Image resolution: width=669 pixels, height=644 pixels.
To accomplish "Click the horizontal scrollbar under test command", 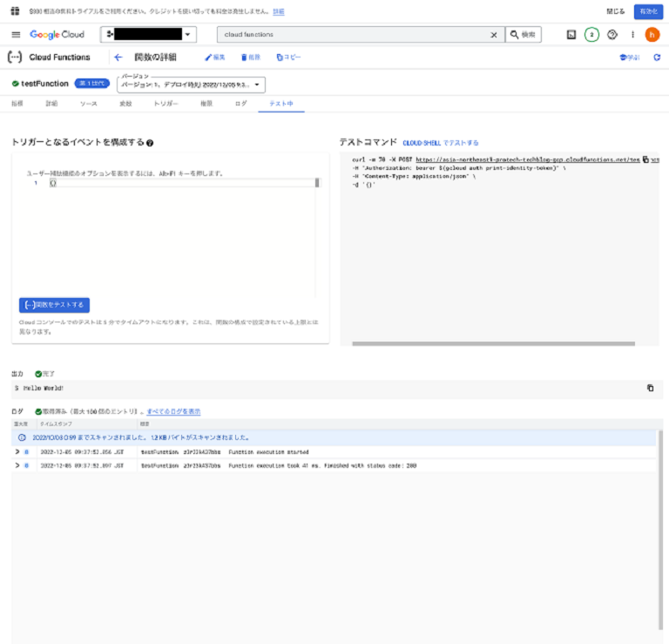I will (x=493, y=343).
